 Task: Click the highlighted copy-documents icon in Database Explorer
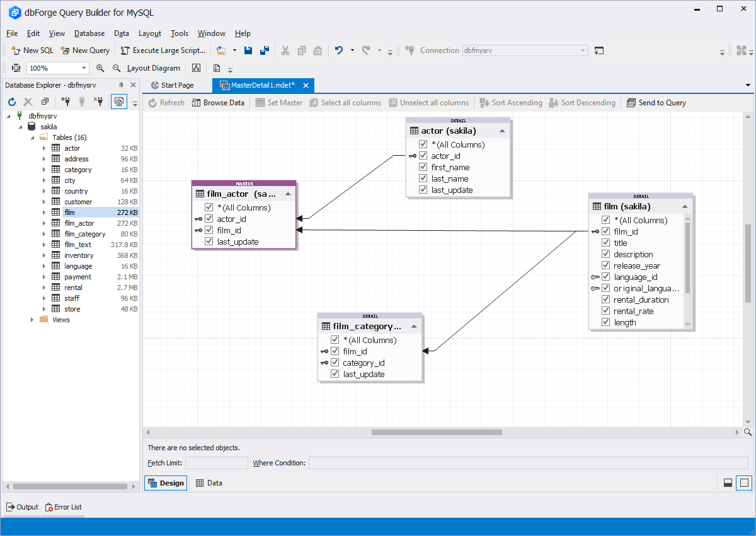(118, 102)
